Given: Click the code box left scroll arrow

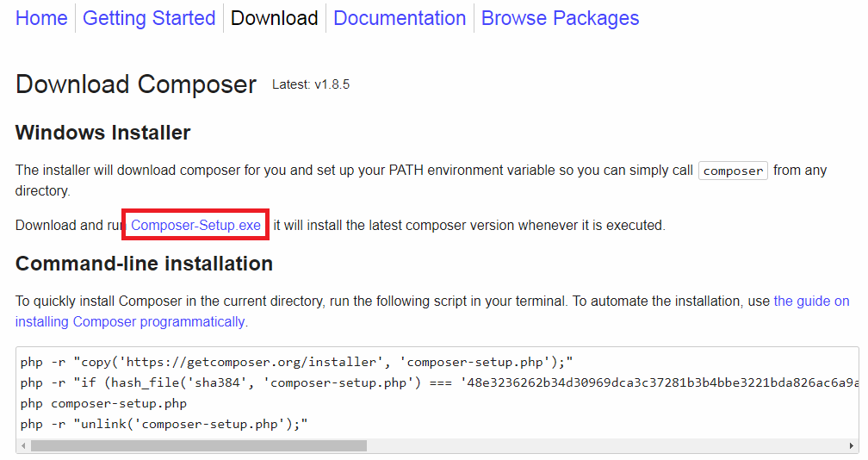Looking at the screenshot, I should (x=22, y=446).
